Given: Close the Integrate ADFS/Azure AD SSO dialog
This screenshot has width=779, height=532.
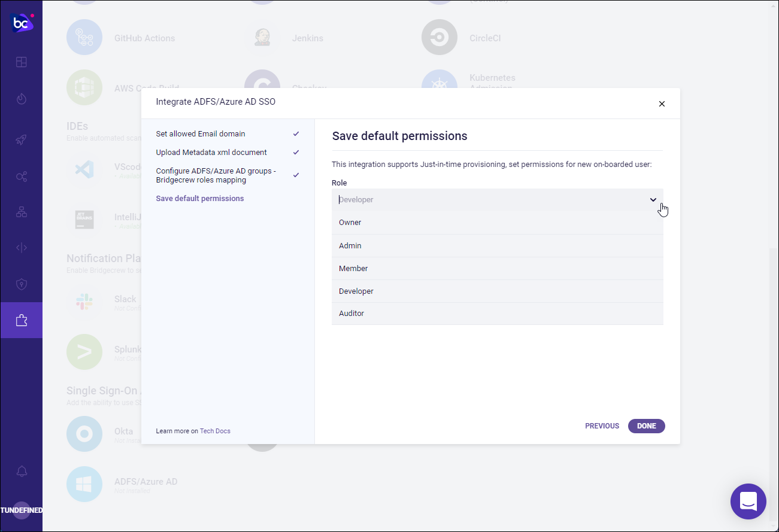Looking at the screenshot, I should pyautogui.click(x=662, y=104).
